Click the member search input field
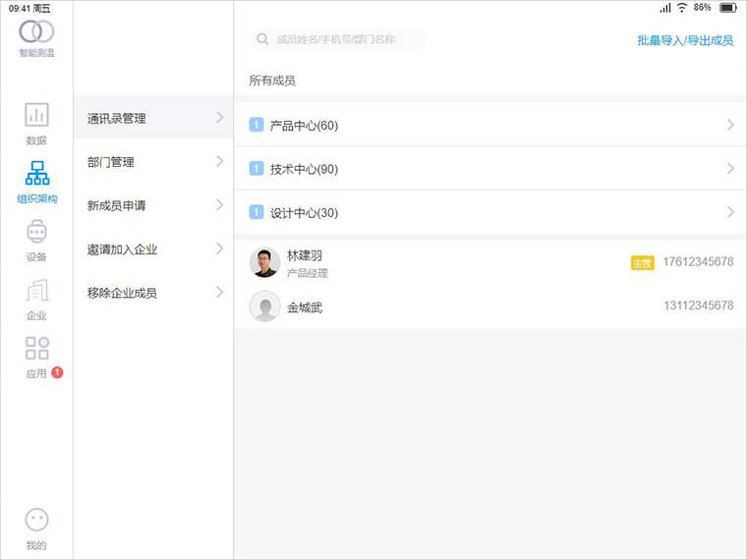 [x=344, y=40]
